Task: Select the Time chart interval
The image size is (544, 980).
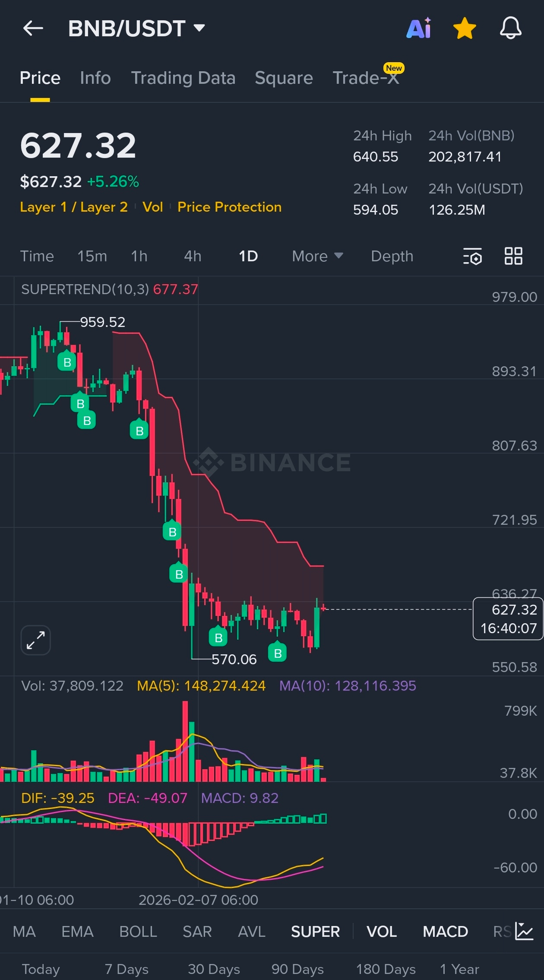Action: click(x=37, y=256)
